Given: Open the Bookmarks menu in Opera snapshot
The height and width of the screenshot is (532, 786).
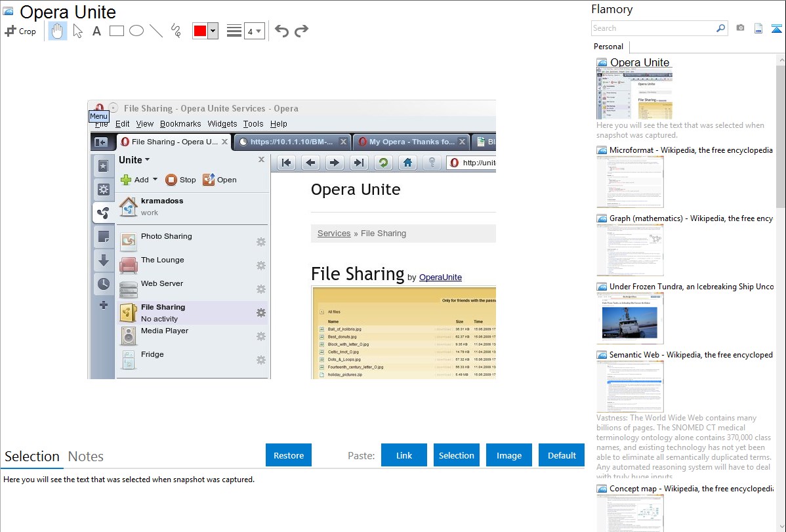Looking at the screenshot, I should coord(180,124).
